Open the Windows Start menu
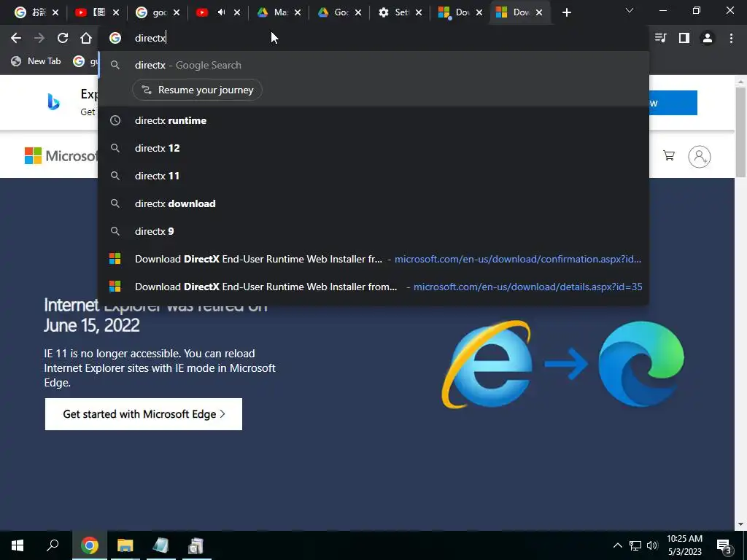This screenshot has width=747, height=560. pyautogui.click(x=18, y=545)
